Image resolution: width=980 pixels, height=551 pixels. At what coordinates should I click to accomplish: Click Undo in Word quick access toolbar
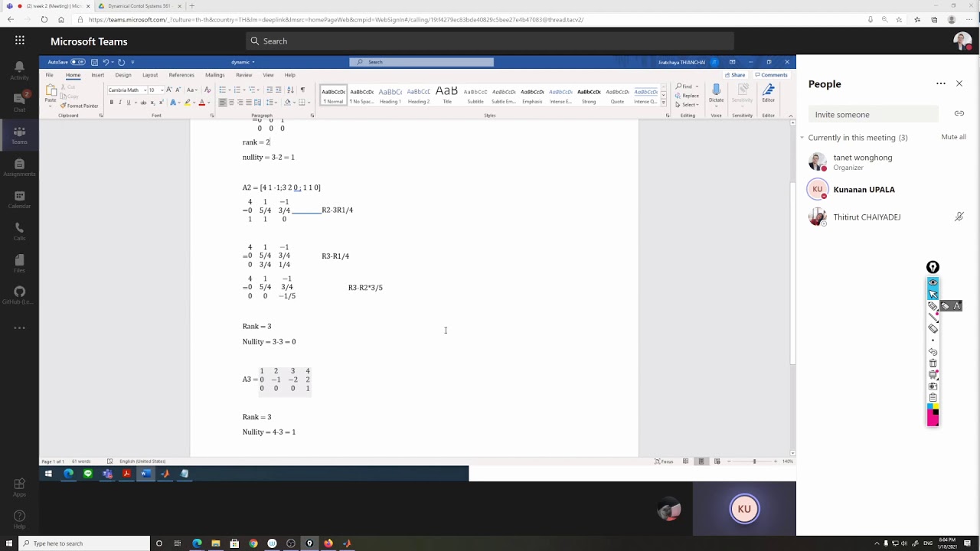pyautogui.click(x=106, y=62)
